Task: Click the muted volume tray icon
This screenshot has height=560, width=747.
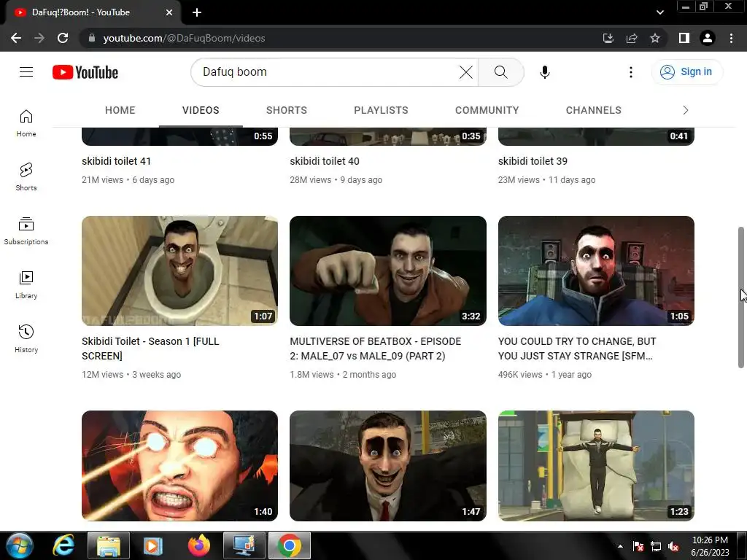Action: click(x=673, y=547)
